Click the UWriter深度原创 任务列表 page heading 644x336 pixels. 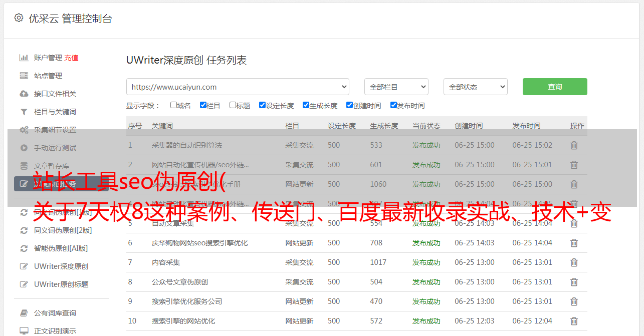pyautogui.click(x=186, y=61)
